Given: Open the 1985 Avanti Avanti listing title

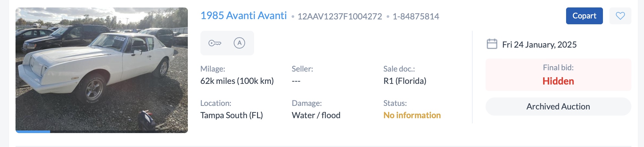Looking at the screenshot, I should click(x=243, y=16).
